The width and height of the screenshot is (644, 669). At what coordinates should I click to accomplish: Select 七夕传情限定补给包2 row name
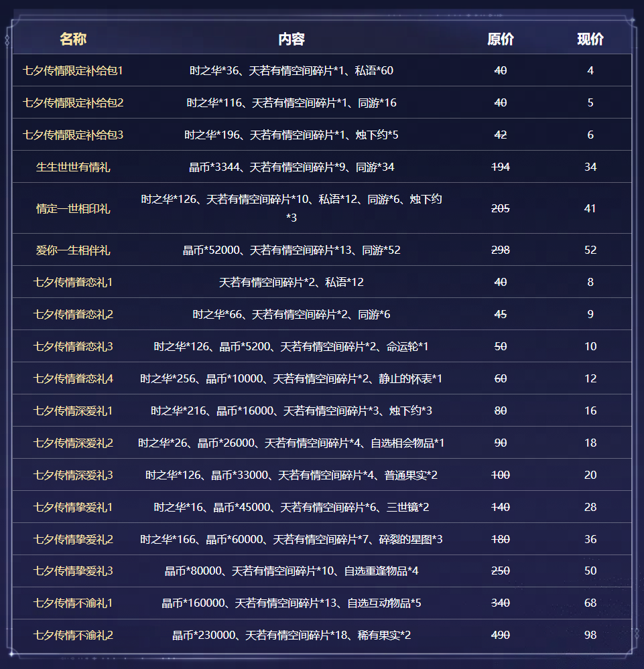pyautogui.click(x=73, y=102)
